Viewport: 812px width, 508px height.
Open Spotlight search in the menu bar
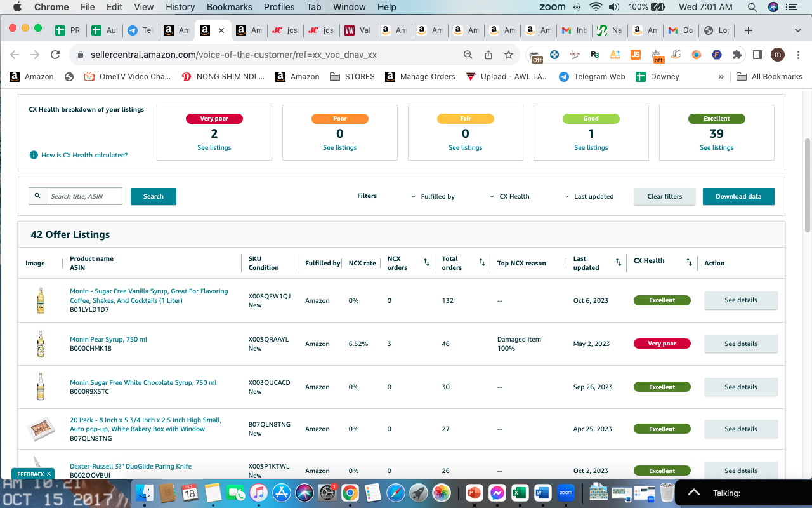pyautogui.click(x=752, y=7)
